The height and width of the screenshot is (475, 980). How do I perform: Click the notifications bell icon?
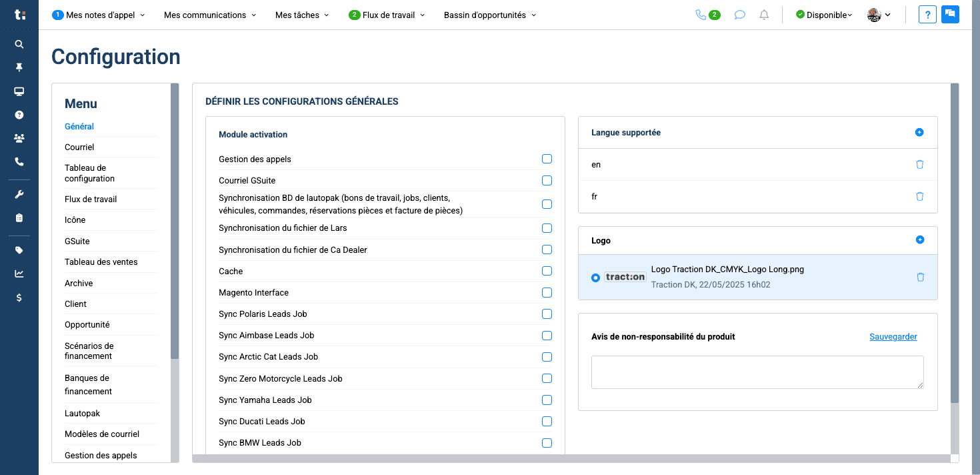765,15
